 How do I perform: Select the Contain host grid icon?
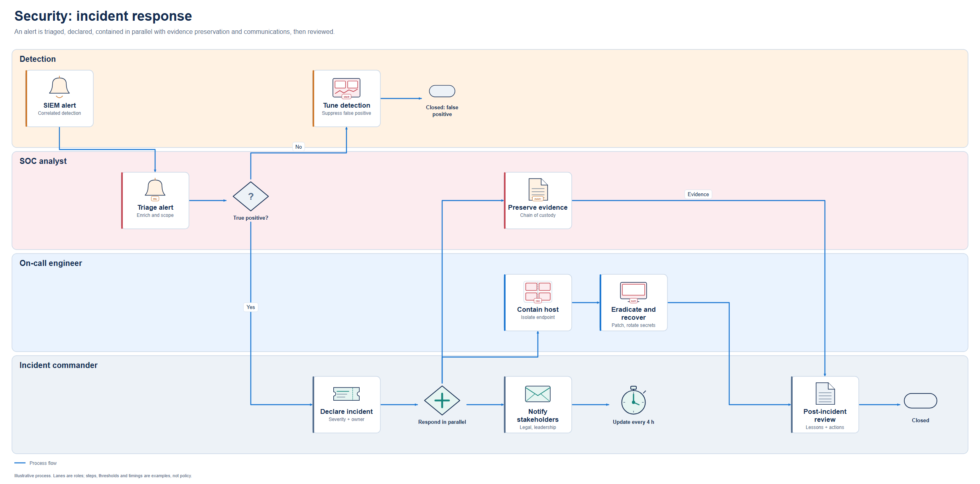pyautogui.click(x=538, y=292)
